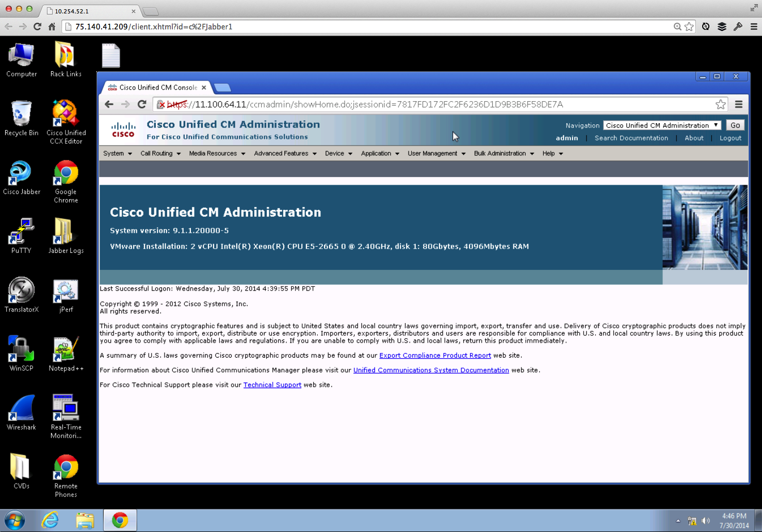Viewport: 762px width, 532px height.
Task: Open outer browser's main menu icon
Action: click(x=754, y=26)
